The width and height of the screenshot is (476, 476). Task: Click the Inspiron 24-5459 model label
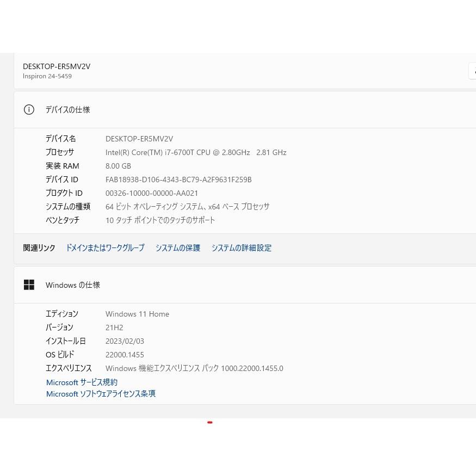[47, 76]
